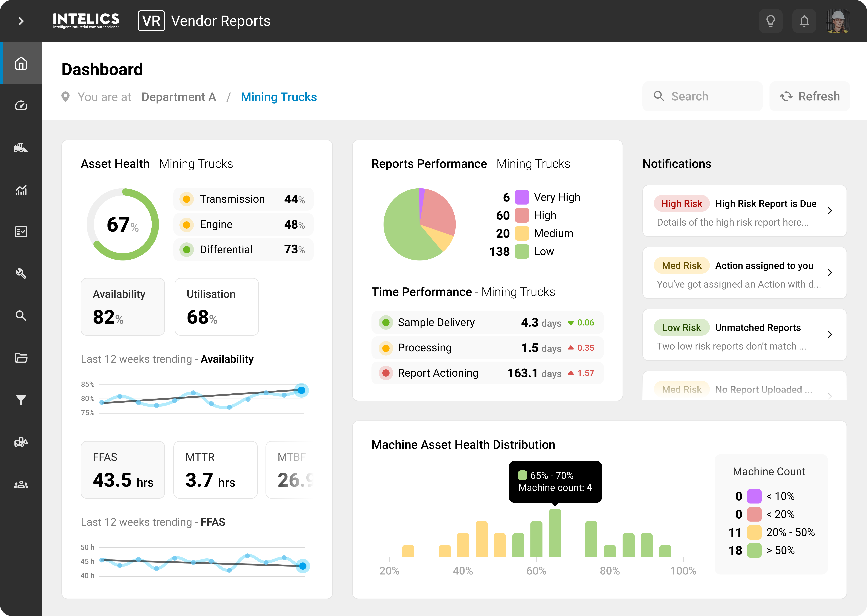Expand the Unmatched Reports notification
The image size is (867, 616).
tap(830, 335)
